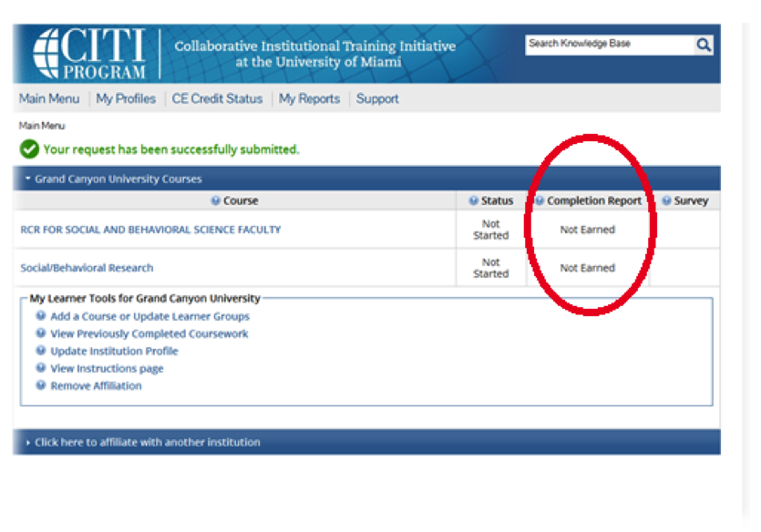Click icon beside View Previously Completed Coursework
The height and width of the screenshot is (532, 761).
pos(41,333)
